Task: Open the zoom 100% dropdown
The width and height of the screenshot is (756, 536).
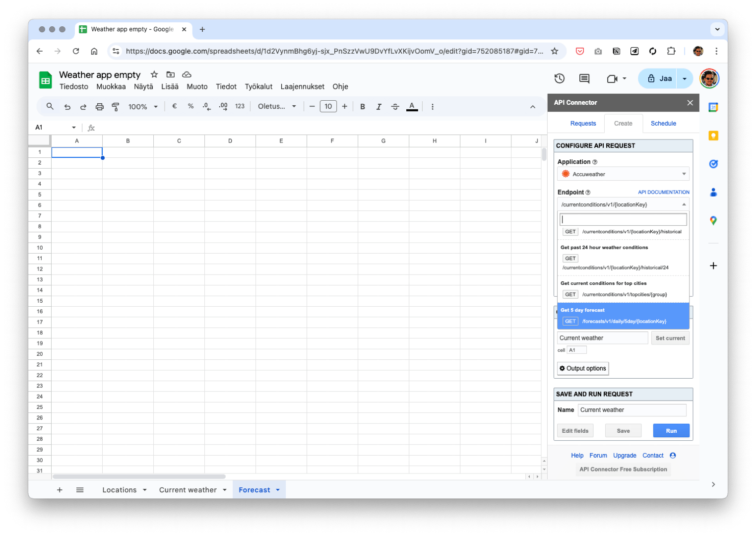Action: coord(143,107)
